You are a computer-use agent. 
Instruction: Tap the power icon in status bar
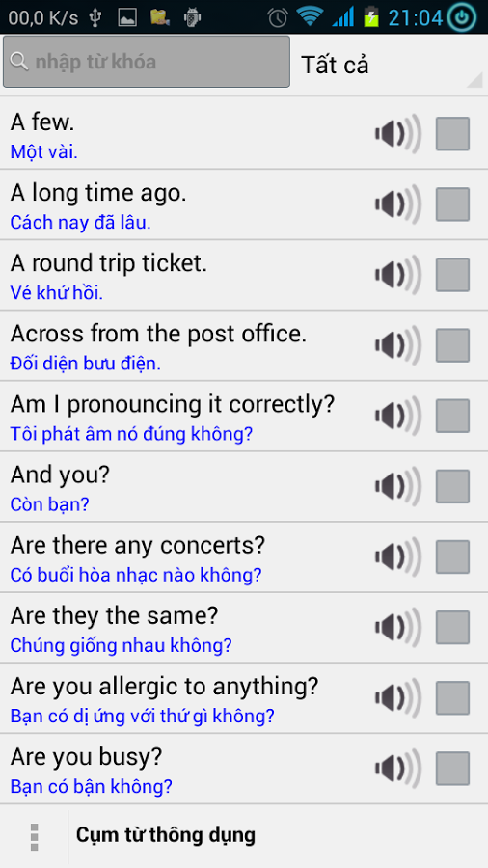pyautogui.click(x=464, y=17)
